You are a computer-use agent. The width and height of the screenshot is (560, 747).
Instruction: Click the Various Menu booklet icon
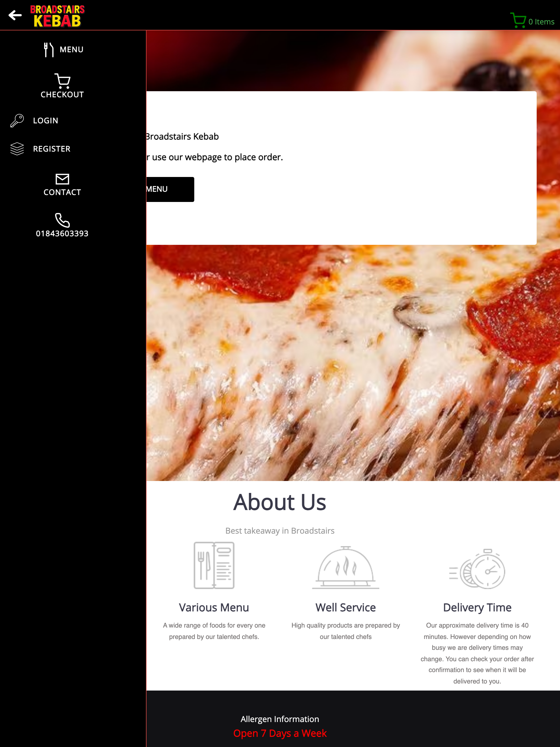214,565
